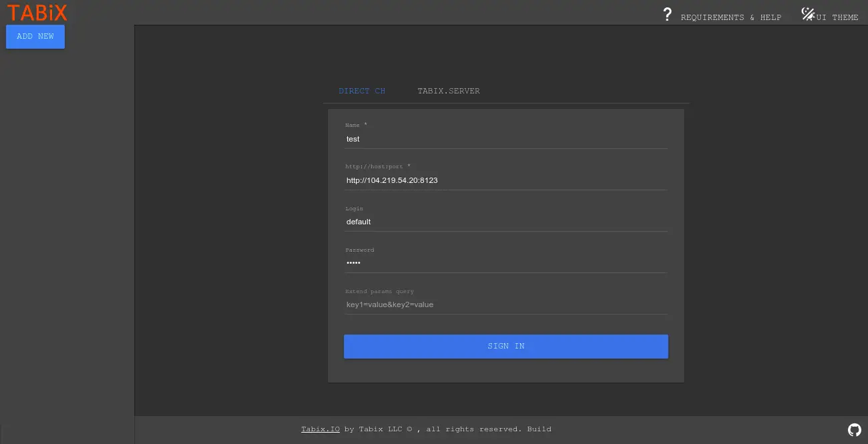Viewport: 868px width, 444px height.
Task: Click the http://host:port input field
Action: 506,180
